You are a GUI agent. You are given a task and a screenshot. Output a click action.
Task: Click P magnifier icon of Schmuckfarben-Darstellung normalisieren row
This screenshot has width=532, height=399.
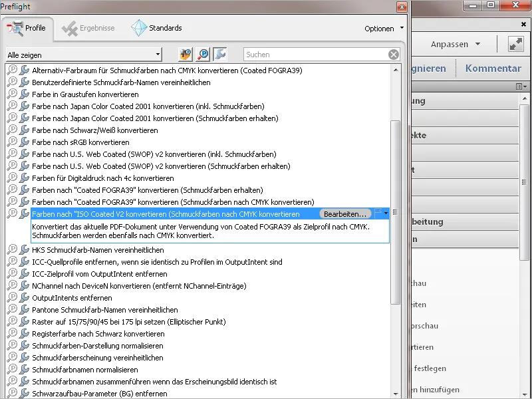pos(12,345)
